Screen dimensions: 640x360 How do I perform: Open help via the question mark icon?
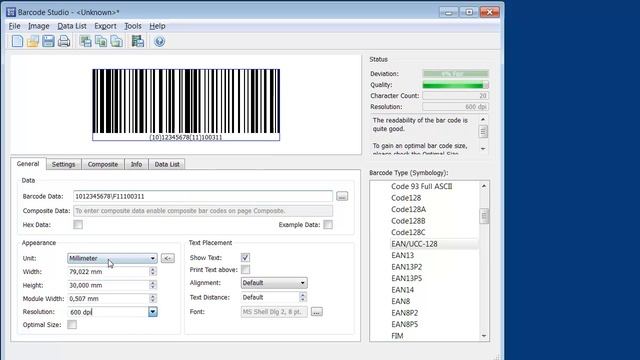pyautogui.click(x=160, y=41)
